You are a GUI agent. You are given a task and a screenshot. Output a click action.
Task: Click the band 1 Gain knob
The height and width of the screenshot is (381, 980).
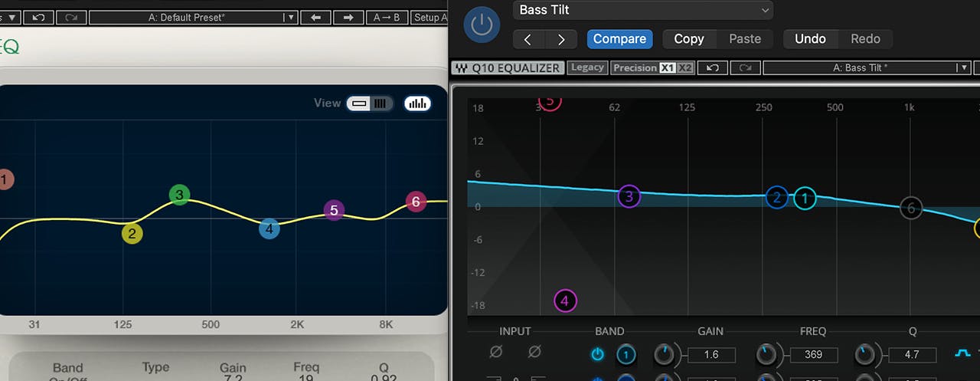665,354
